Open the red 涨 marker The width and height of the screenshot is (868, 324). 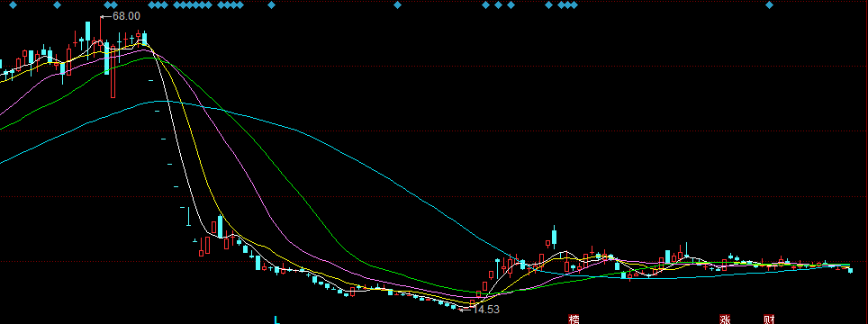pos(725,319)
